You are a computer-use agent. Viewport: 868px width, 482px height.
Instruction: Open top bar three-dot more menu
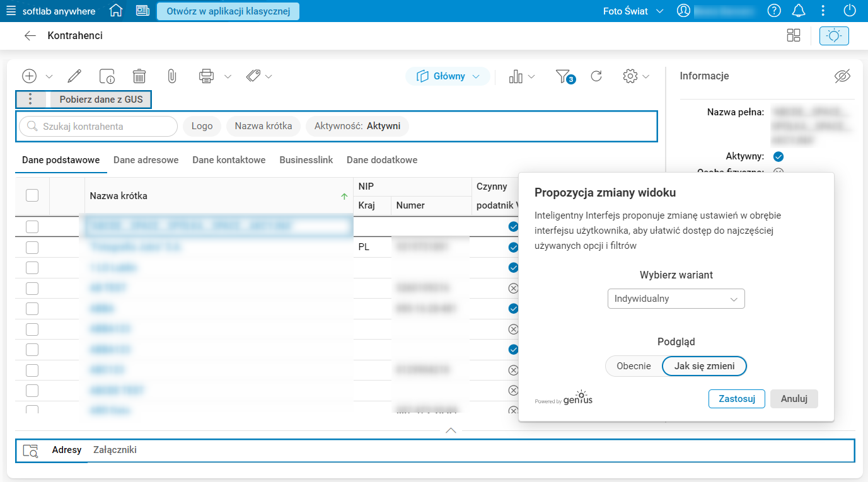tap(823, 11)
